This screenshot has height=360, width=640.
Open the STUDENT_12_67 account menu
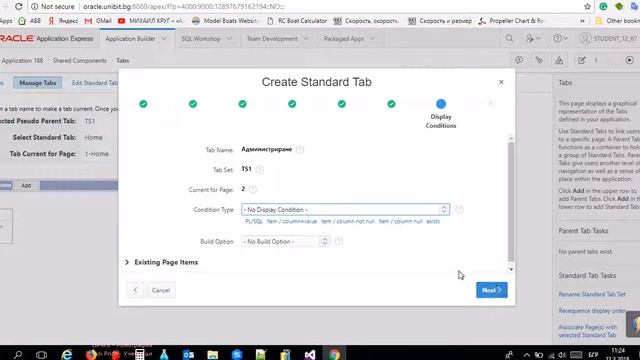click(x=609, y=38)
